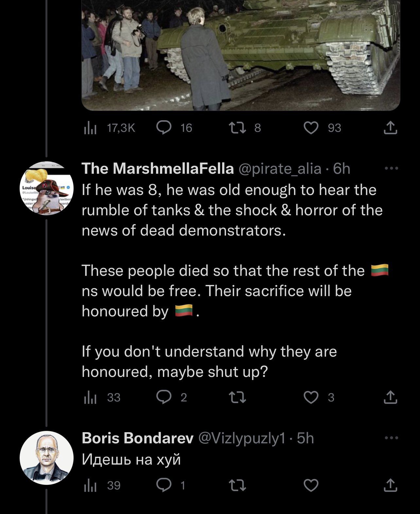This screenshot has height=514, width=420.
Task: Share The MarshmellaFella's tweet
Action: 390,397
